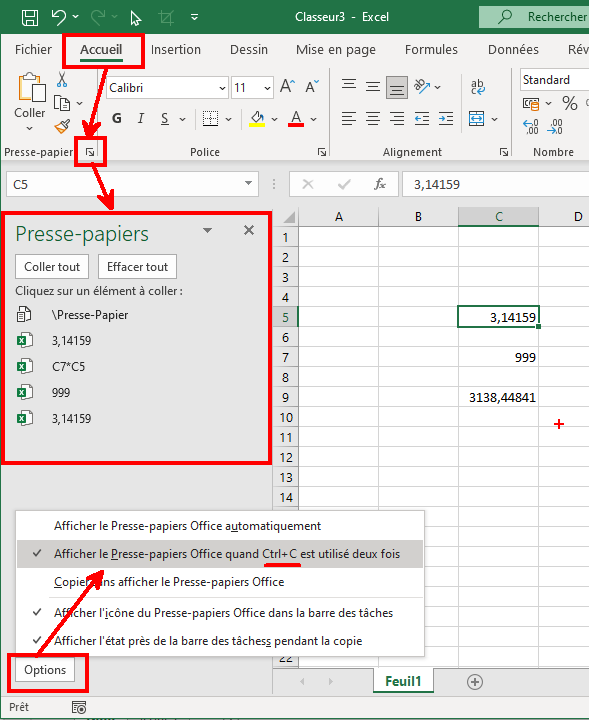This screenshot has width=589, height=720.
Task: Expand the underline style dropdown
Action: [x=182, y=119]
